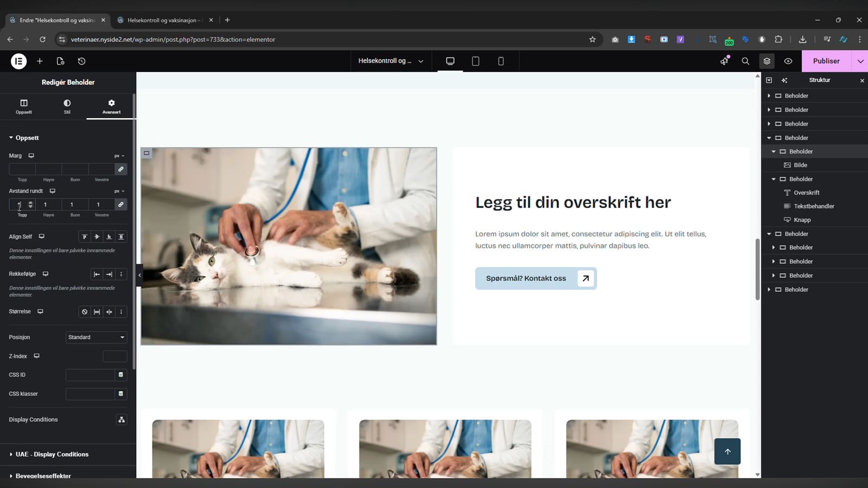Add a new element with the plus icon
The height and width of the screenshot is (488, 868).
click(x=40, y=61)
